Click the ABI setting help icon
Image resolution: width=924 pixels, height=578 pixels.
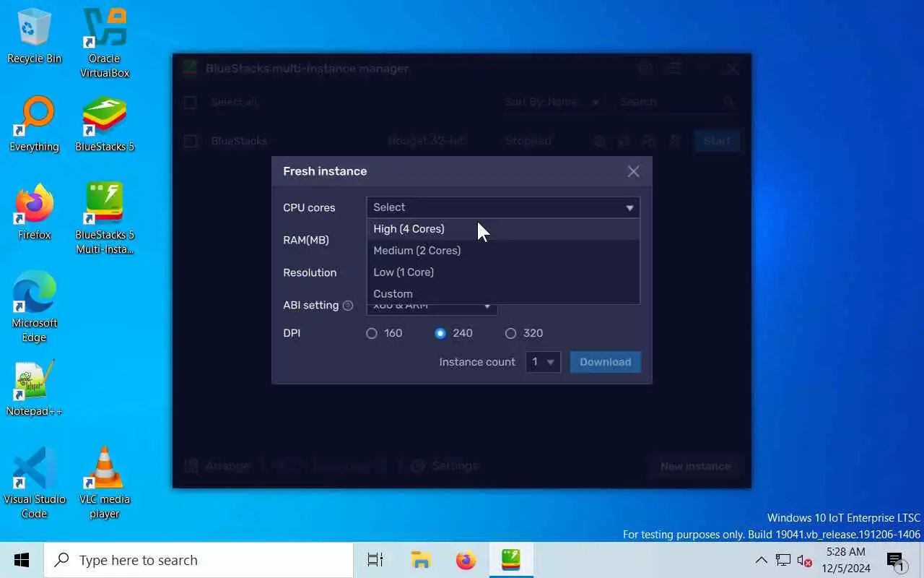click(x=348, y=306)
